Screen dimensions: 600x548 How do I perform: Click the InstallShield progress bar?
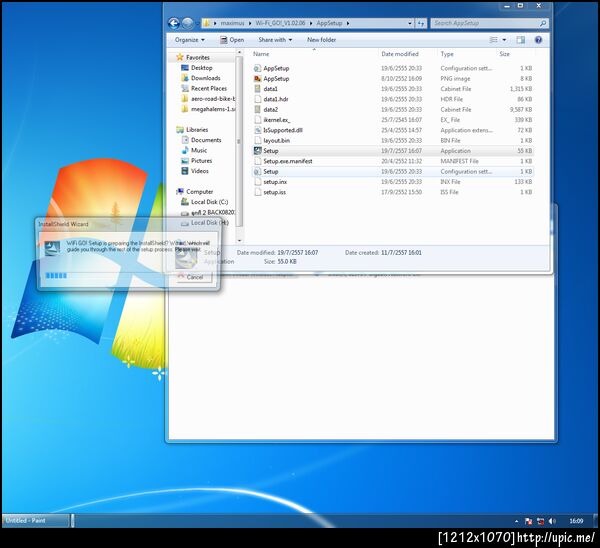[x=107, y=276]
